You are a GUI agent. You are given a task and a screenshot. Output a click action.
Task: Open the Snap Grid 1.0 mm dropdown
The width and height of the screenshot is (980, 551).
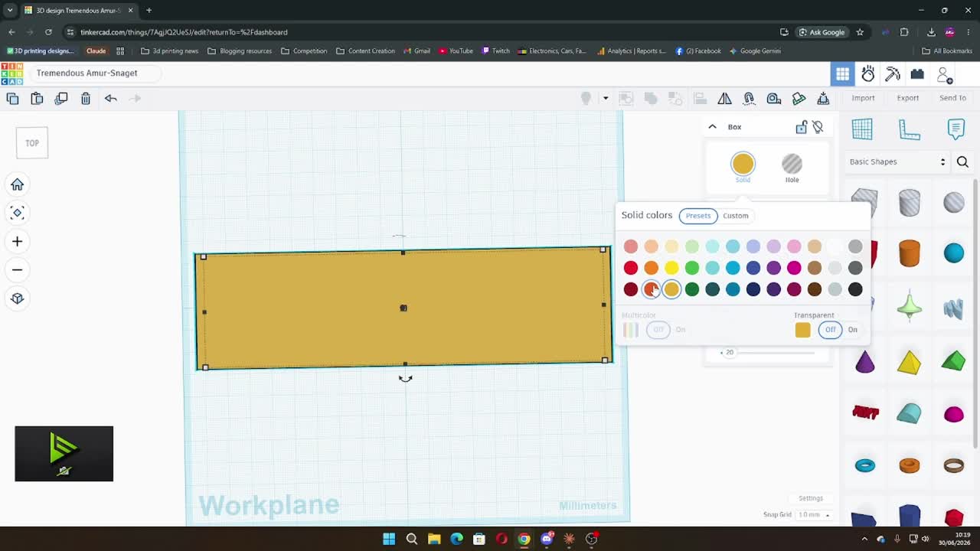point(814,515)
